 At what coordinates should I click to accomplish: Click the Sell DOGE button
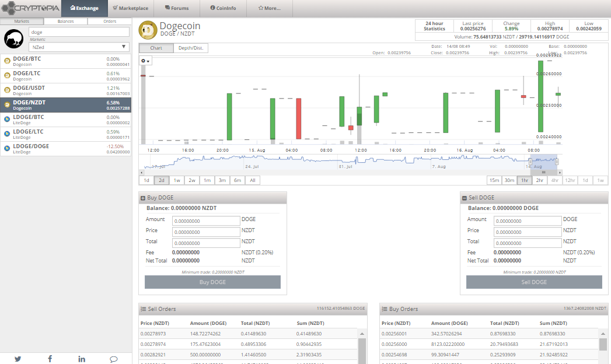(534, 282)
